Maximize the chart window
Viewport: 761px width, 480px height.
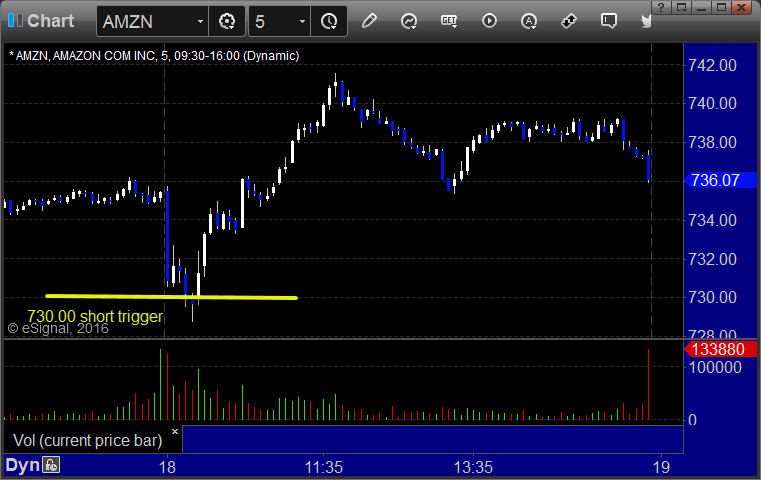point(721,7)
